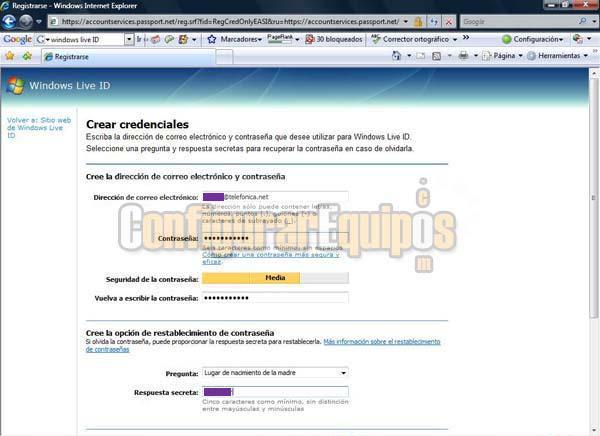
Task: Click the Corrector ortográfico spell check button
Action: 410,39
